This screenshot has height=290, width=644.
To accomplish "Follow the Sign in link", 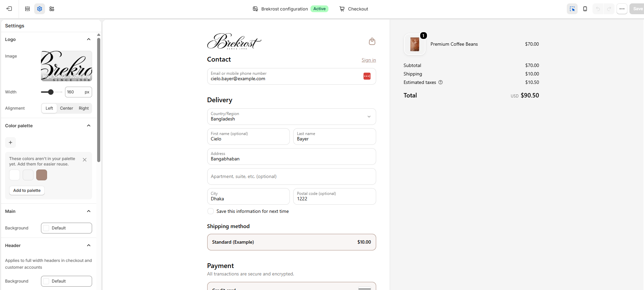I will [x=369, y=60].
